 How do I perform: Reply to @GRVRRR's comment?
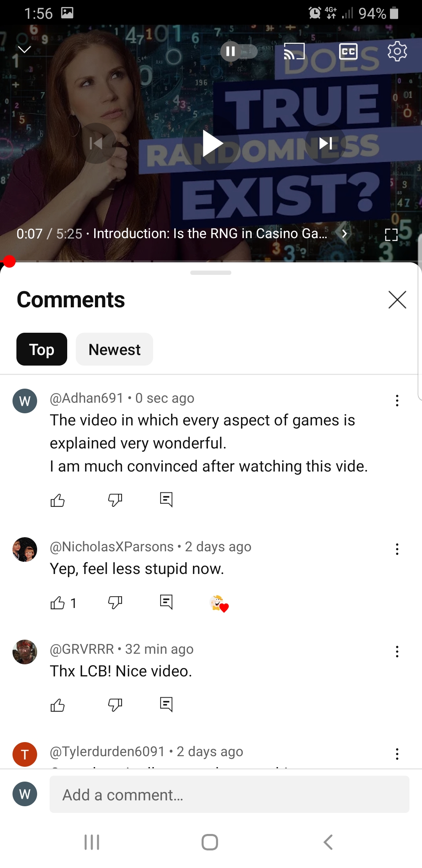tap(166, 705)
